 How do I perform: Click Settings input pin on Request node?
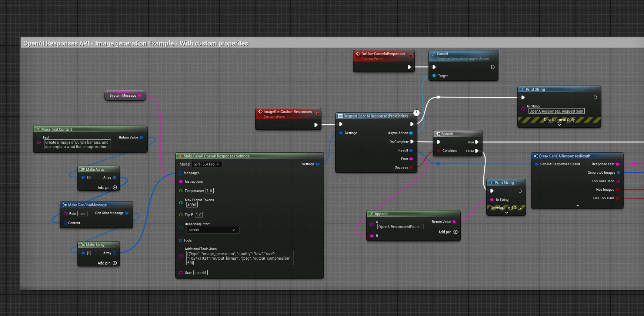[341, 133]
